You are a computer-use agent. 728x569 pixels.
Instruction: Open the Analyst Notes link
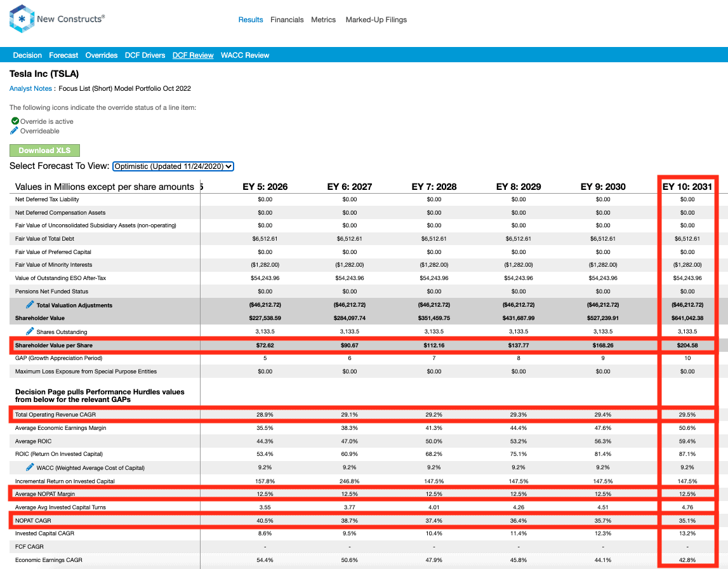[x=30, y=88]
